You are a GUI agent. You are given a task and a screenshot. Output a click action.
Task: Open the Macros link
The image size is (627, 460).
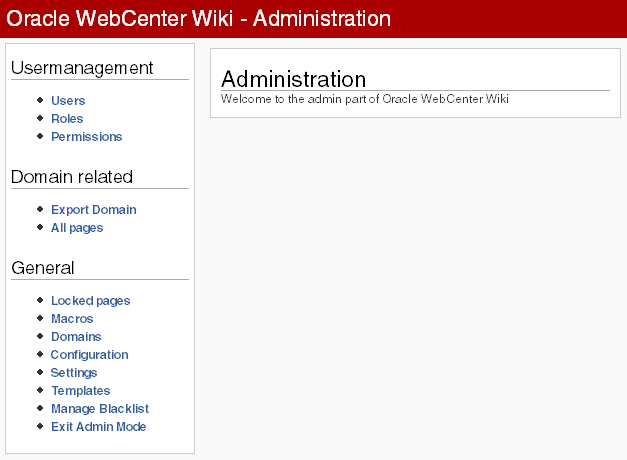(72, 318)
